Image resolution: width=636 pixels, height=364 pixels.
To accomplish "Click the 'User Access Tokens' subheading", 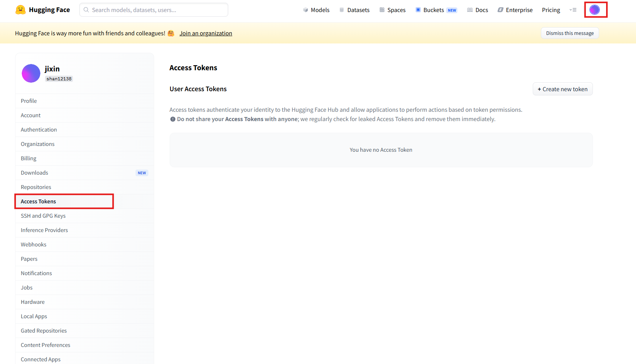I will coord(198,89).
